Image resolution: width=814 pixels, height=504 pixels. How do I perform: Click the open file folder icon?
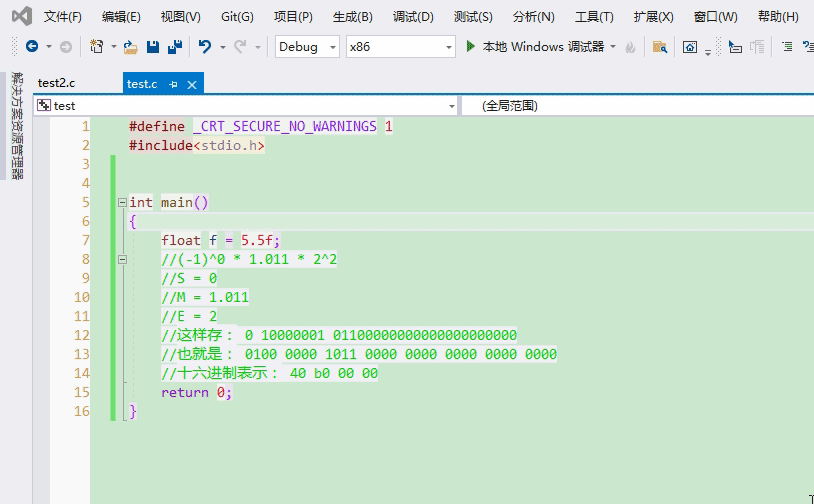(x=130, y=47)
